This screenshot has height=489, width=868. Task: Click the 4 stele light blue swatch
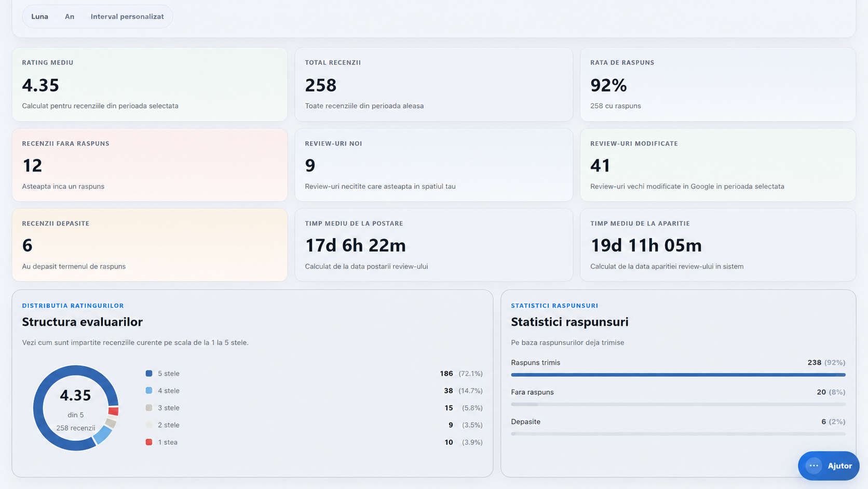click(x=149, y=391)
